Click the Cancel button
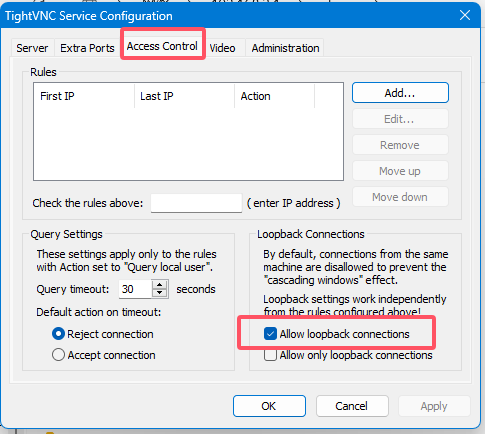 click(x=352, y=406)
